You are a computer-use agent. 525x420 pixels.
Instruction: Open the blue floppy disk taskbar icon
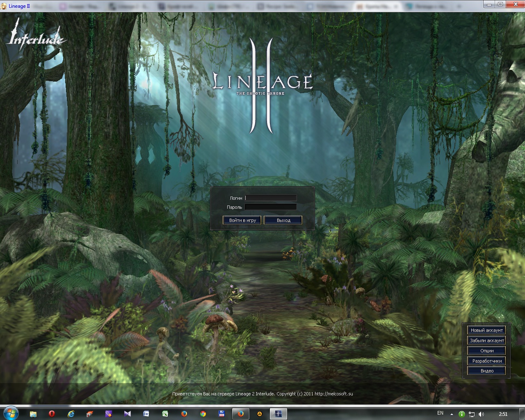point(221,414)
